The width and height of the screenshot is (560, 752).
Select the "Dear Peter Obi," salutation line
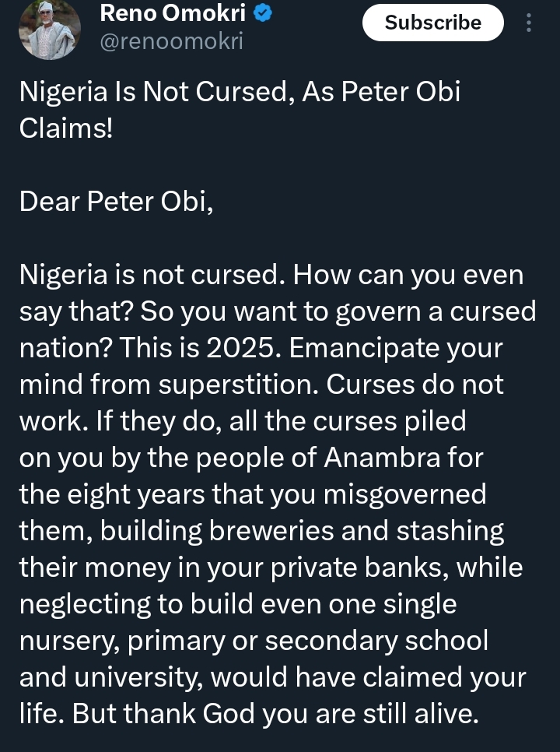[116, 201]
